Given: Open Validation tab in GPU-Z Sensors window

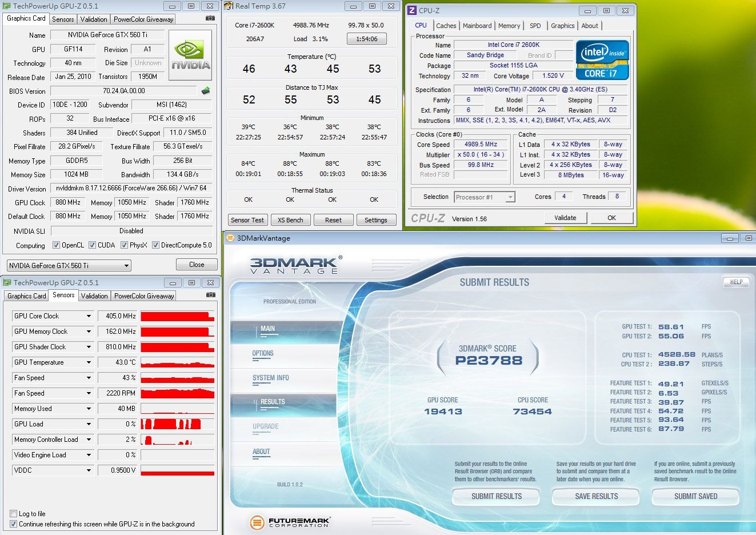Looking at the screenshot, I should tap(94, 296).
